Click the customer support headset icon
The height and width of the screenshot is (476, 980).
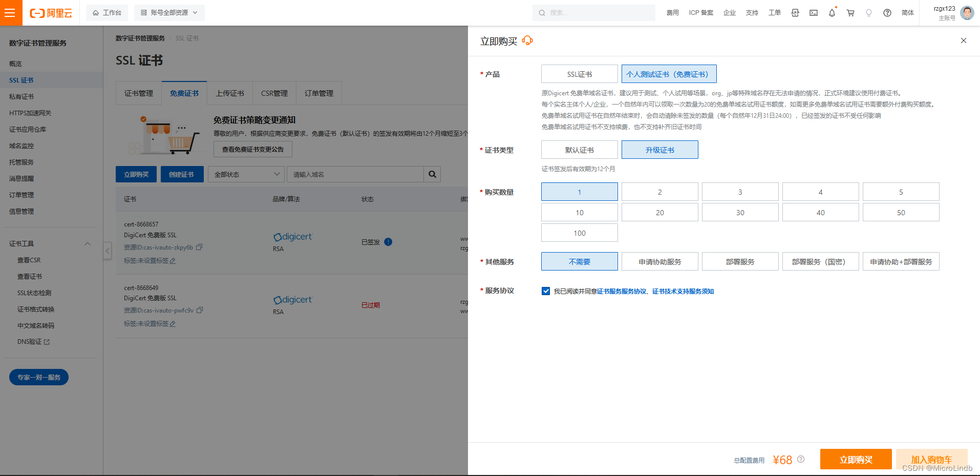click(x=527, y=40)
